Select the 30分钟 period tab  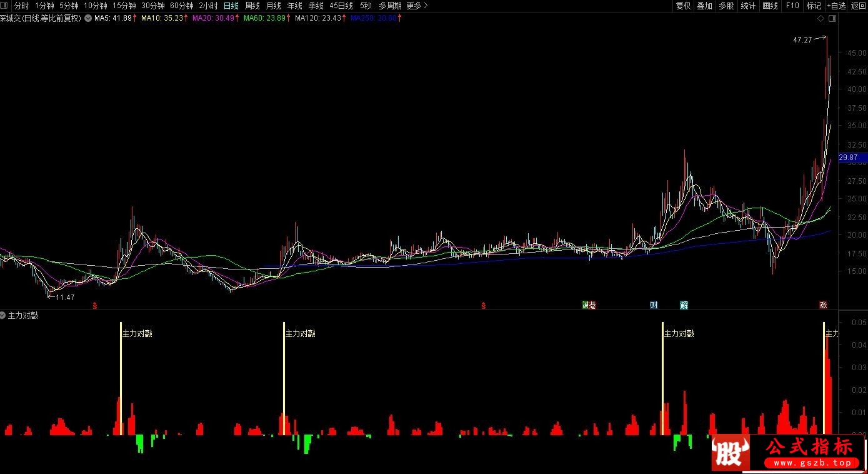click(x=152, y=6)
